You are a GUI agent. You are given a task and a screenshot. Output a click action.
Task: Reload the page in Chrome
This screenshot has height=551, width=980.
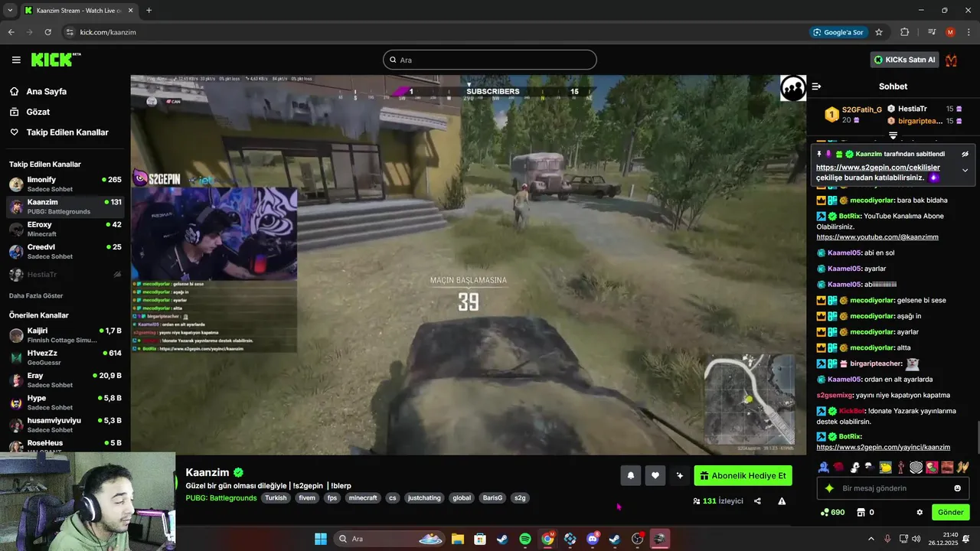[47, 32]
